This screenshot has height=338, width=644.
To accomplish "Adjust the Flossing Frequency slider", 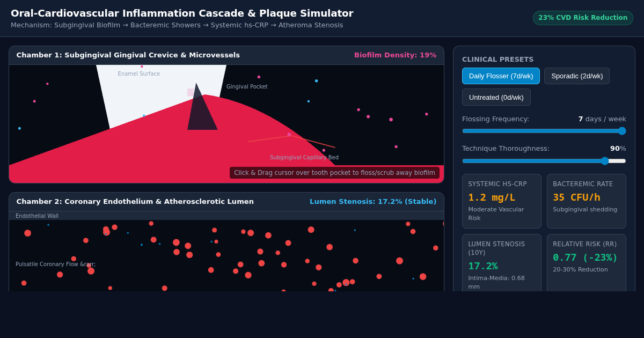I will (x=544, y=131).
